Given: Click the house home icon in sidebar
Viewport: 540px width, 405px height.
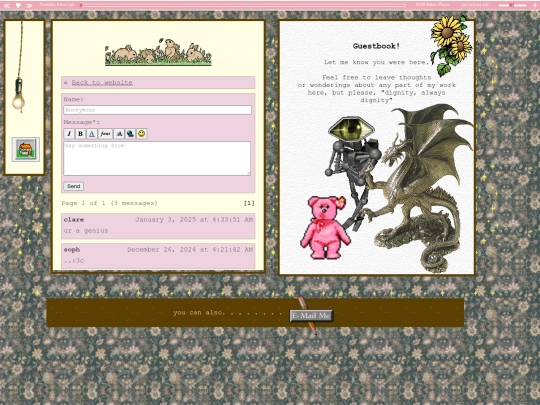Looking at the screenshot, I should click(26, 149).
